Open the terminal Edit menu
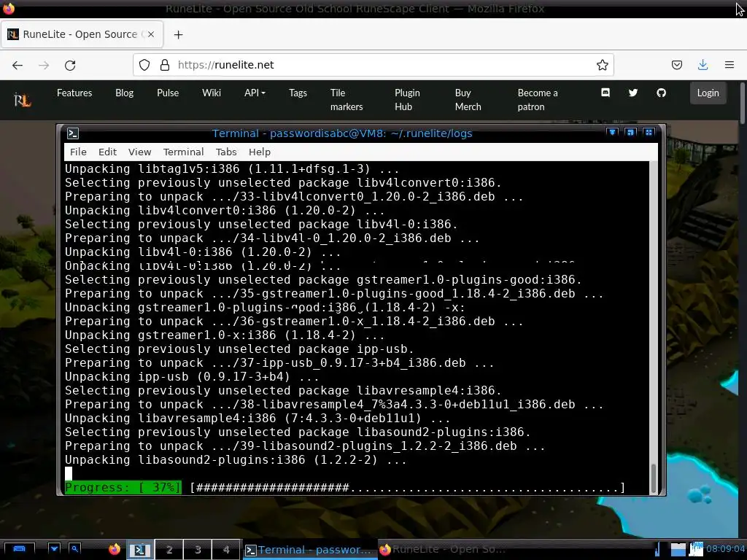Viewport: 747px width, 560px height. pyautogui.click(x=107, y=152)
